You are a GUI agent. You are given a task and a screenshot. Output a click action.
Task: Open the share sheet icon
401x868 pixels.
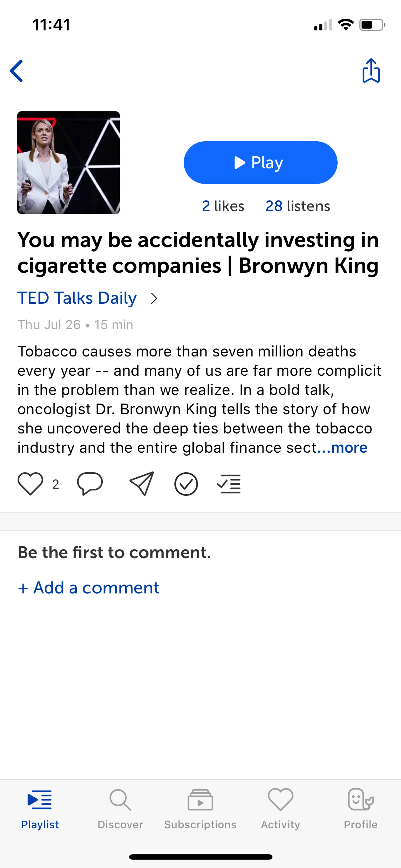click(x=371, y=71)
